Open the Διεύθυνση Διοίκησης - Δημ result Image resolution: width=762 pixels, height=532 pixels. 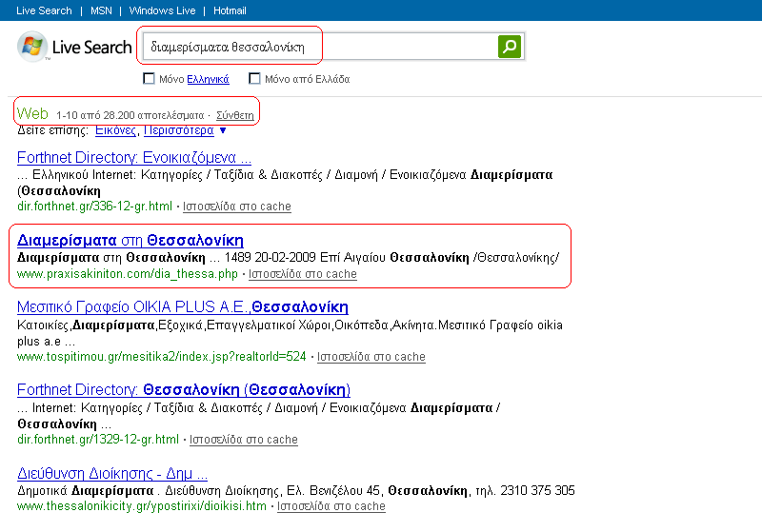[112, 473]
